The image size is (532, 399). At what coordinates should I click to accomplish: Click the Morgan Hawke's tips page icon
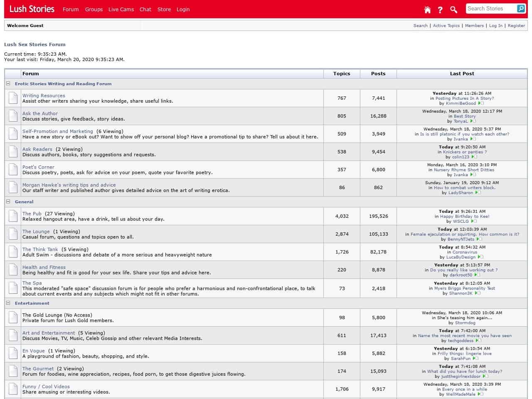13,187
